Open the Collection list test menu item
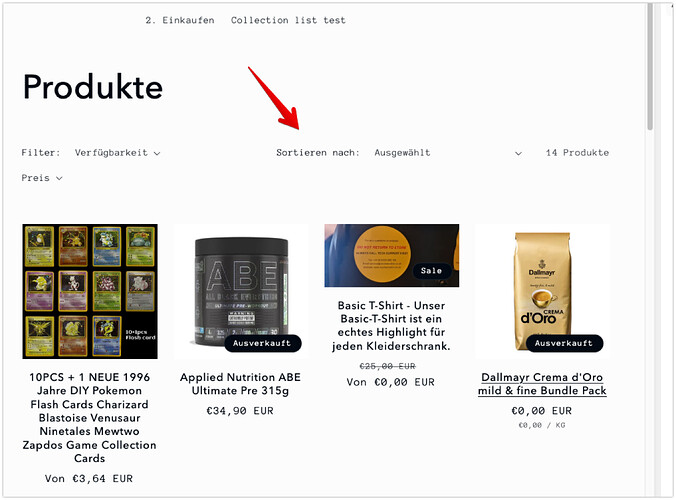 click(288, 20)
